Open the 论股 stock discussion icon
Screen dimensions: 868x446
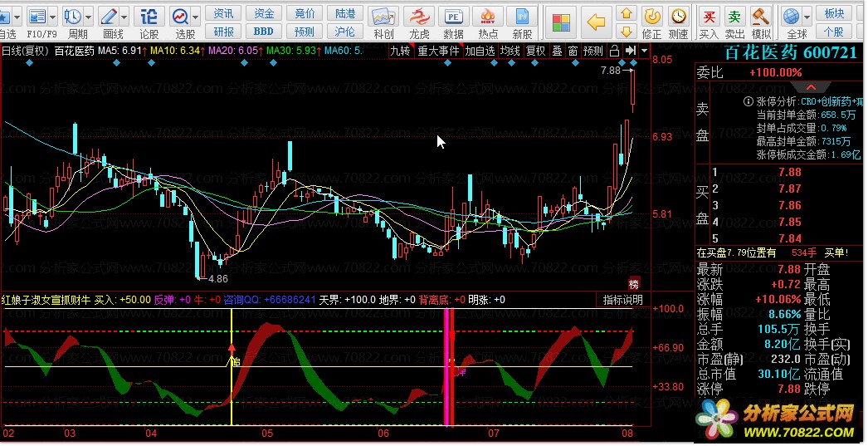pyautogui.click(x=149, y=17)
